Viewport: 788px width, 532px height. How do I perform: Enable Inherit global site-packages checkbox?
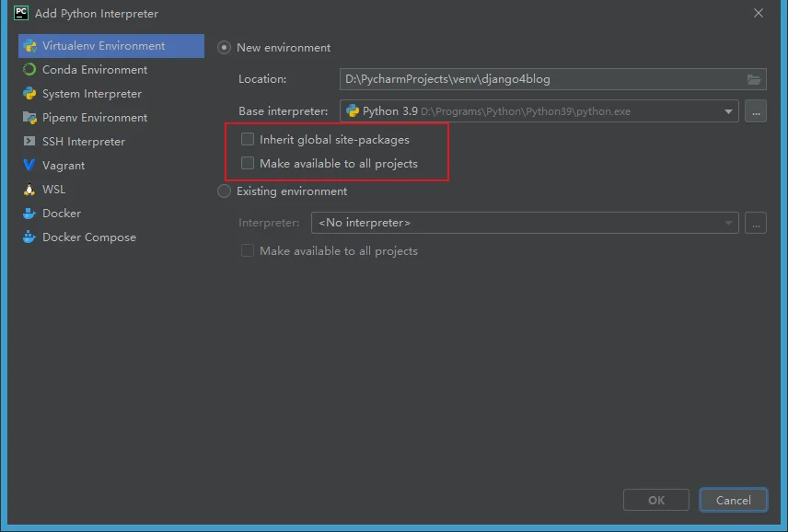(x=248, y=139)
